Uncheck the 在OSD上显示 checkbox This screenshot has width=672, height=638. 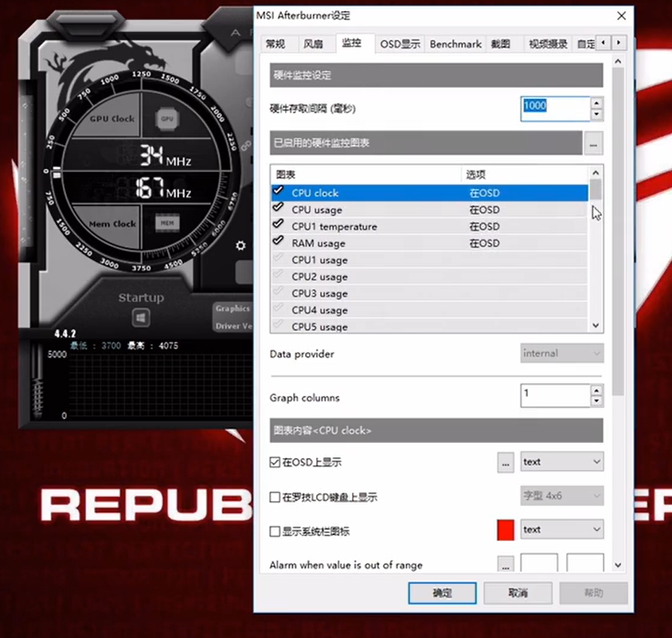(x=275, y=462)
